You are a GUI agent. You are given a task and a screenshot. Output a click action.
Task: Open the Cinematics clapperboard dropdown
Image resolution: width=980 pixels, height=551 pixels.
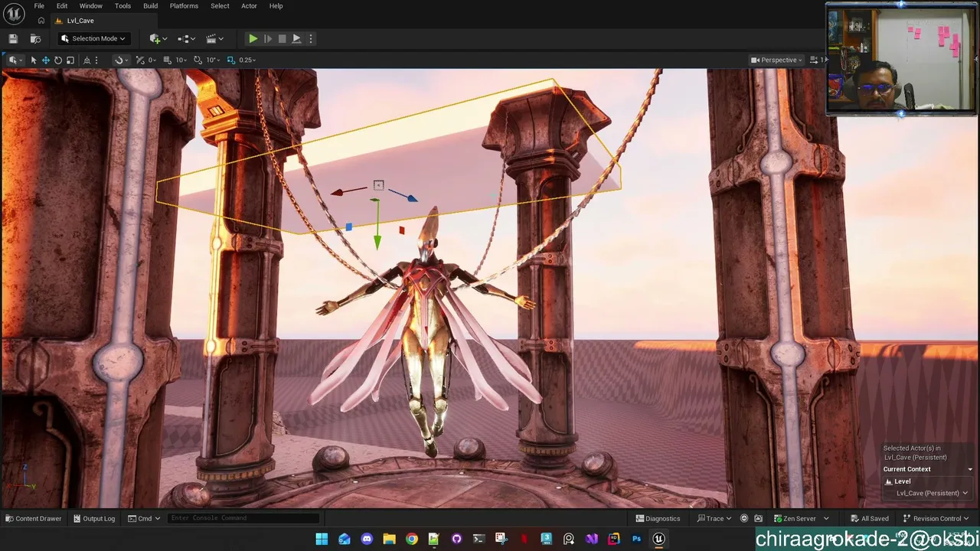(x=214, y=38)
